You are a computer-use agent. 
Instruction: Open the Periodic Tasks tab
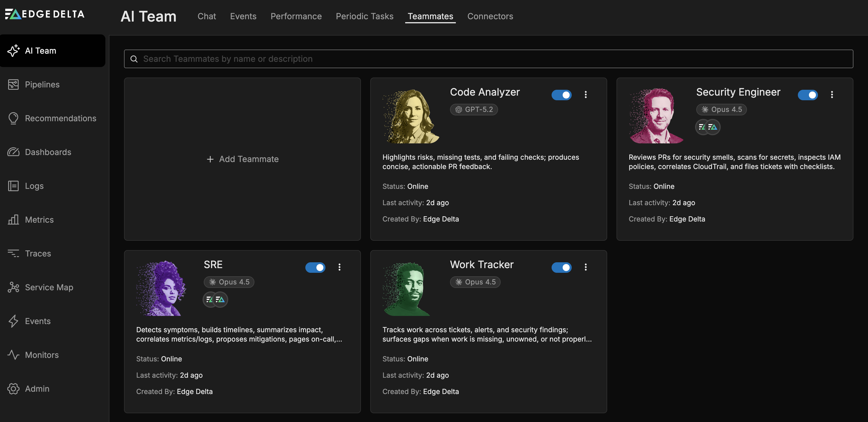click(364, 16)
